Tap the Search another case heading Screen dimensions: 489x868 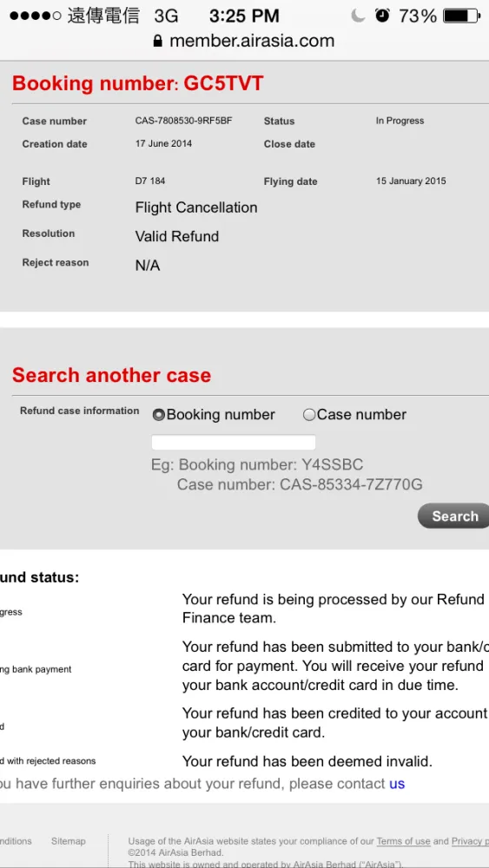(112, 375)
